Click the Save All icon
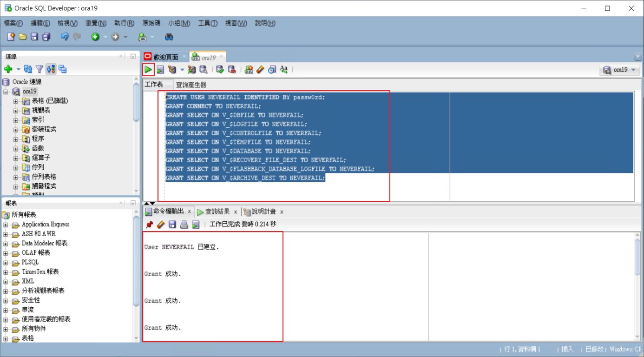 [46, 37]
